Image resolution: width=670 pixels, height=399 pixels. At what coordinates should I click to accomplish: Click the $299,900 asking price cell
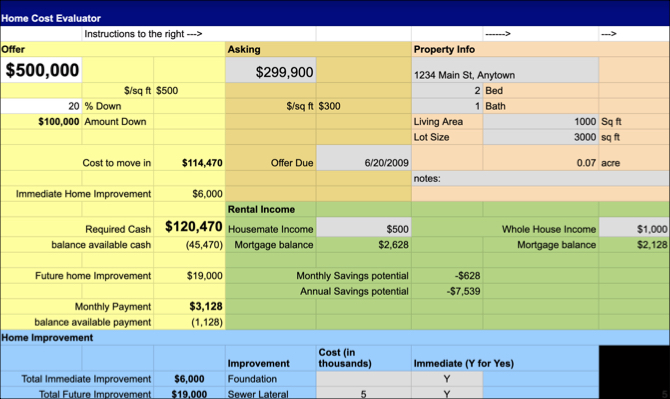tap(271, 70)
